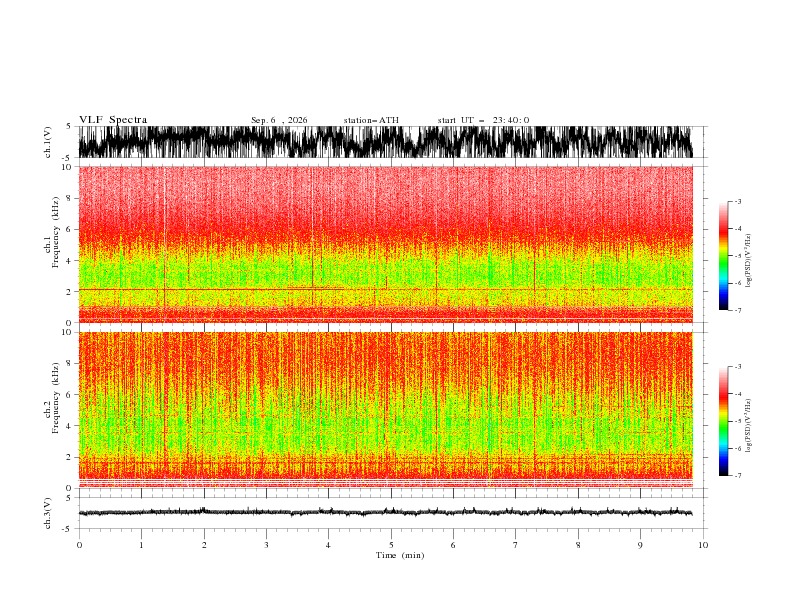
Task: Click the start UT 23:40:0 label
Action: click(483, 120)
